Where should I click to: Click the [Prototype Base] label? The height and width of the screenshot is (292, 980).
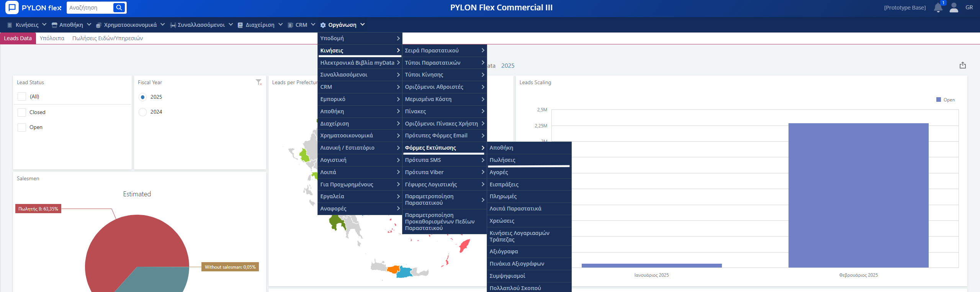tap(905, 8)
